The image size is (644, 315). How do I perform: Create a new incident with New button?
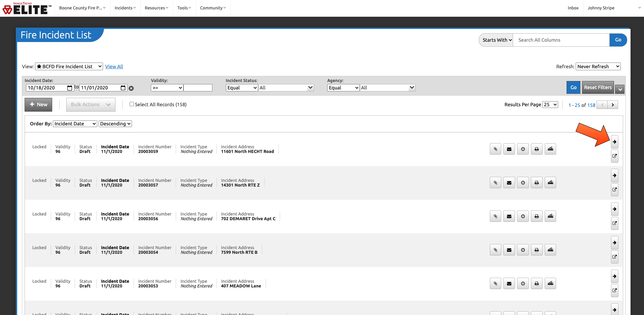tap(38, 105)
